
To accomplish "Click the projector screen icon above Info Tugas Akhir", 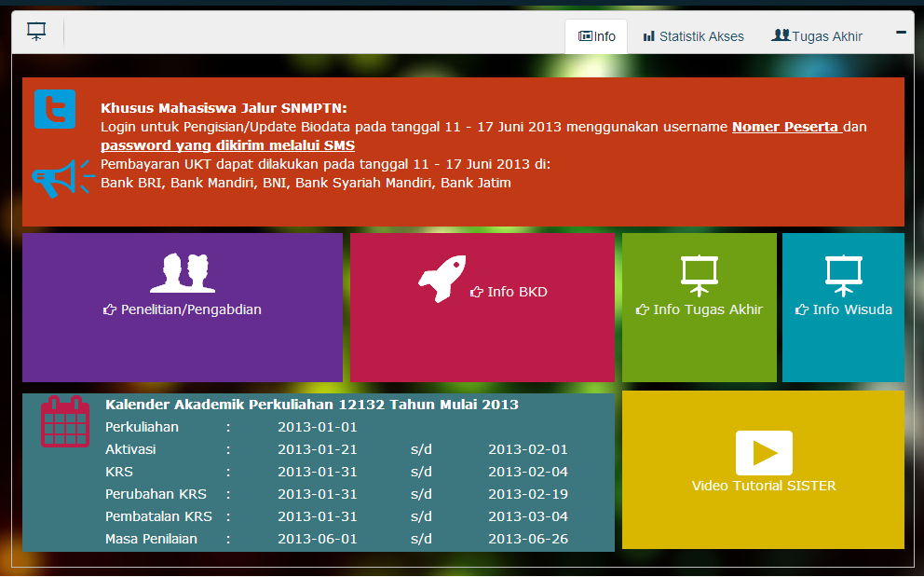I will [x=699, y=276].
